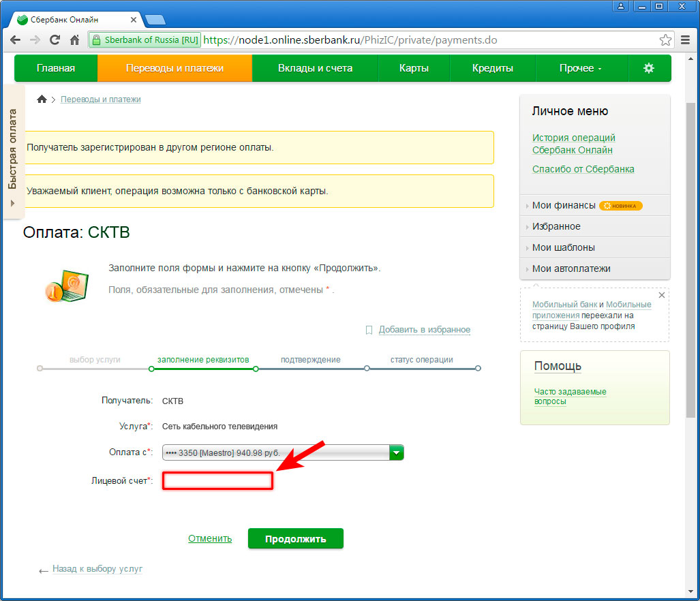
Task: Close the Мобильный банк notice box
Action: [662, 295]
